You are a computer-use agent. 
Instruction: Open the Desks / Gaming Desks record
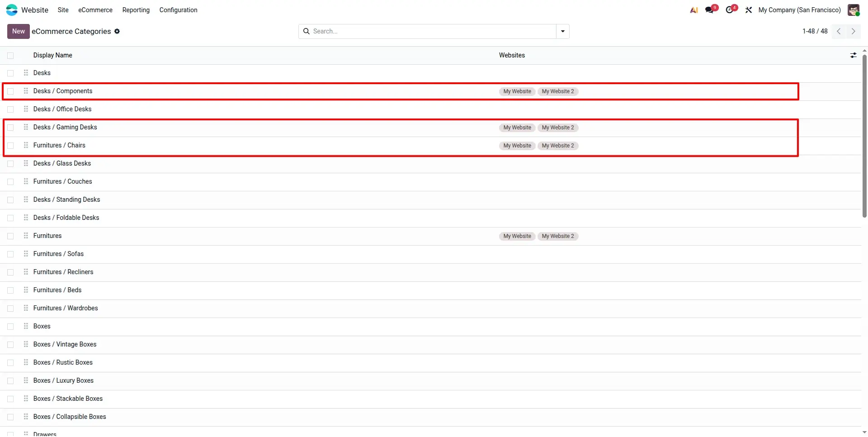coord(65,127)
